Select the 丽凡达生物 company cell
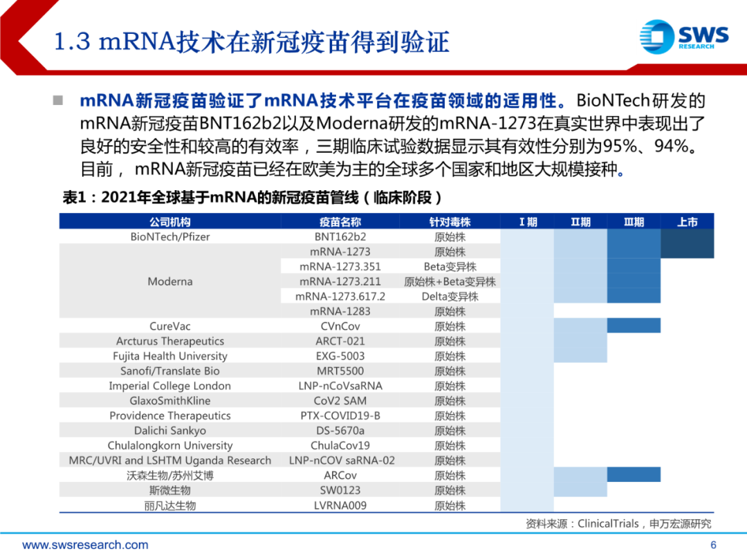 pos(170,505)
